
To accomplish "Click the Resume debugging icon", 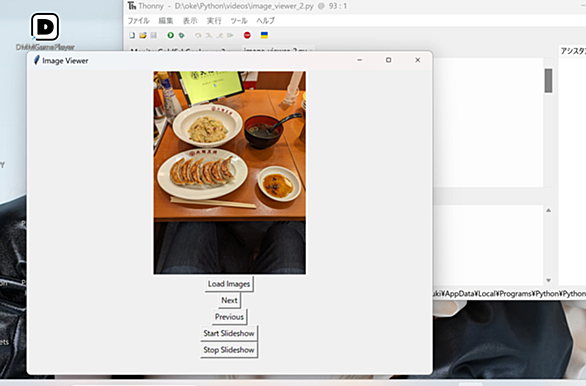I will point(230,35).
